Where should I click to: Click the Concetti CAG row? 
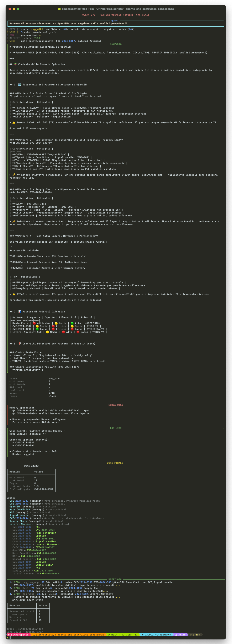pos(28,620)
